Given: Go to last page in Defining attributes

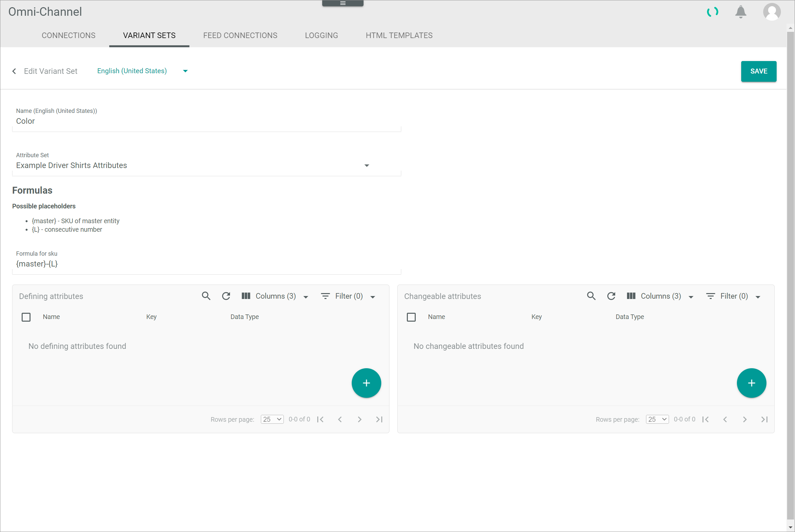Looking at the screenshot, I should pos(380,419).
